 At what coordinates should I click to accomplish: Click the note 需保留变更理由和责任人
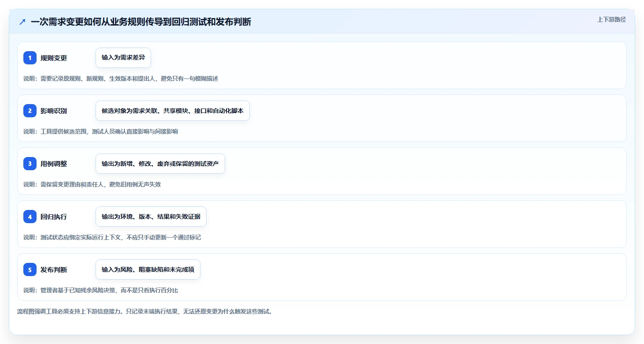92,184
